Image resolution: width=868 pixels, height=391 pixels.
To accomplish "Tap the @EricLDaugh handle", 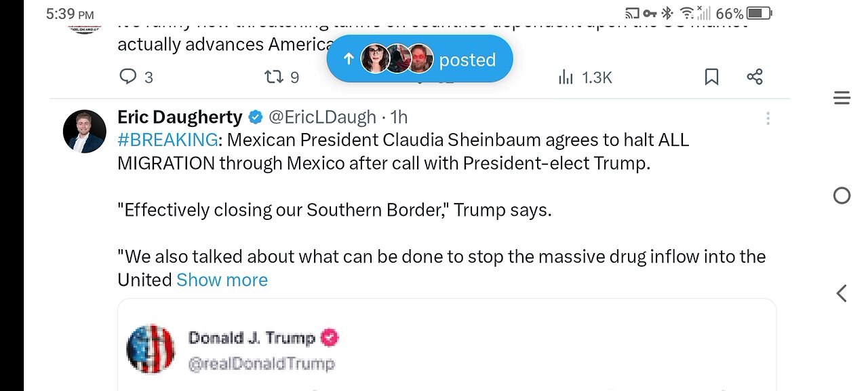I will (x=322, y=117).
